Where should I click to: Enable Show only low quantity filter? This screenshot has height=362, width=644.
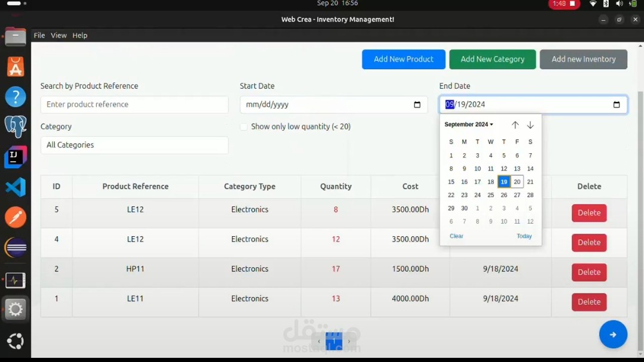coord(244,126)
